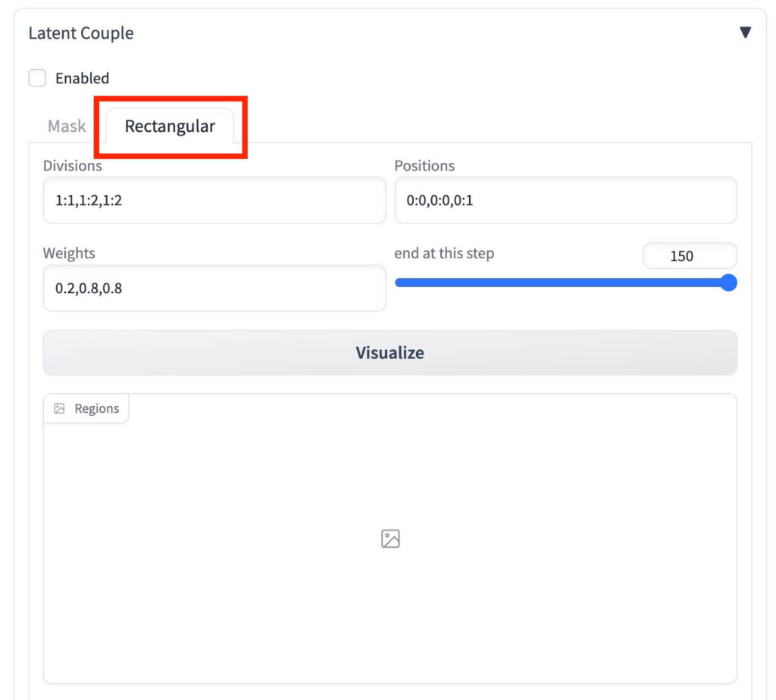
Task: Select the Weights input box
Action: (x=214, y=289)
